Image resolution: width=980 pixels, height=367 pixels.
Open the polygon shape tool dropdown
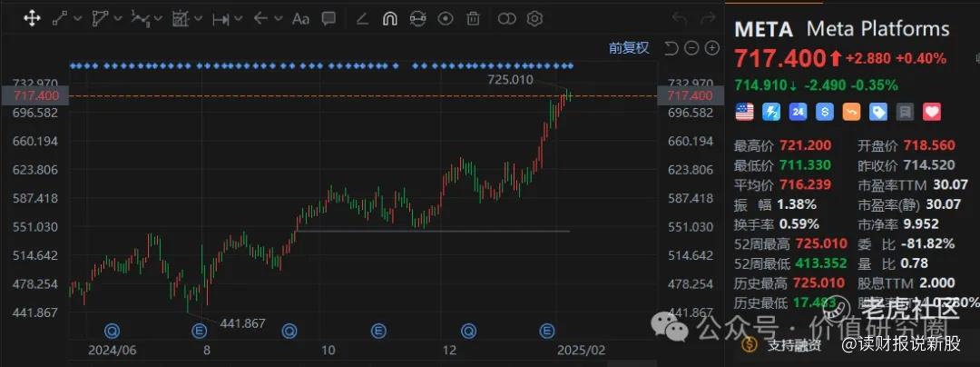(x=117, y=19)
